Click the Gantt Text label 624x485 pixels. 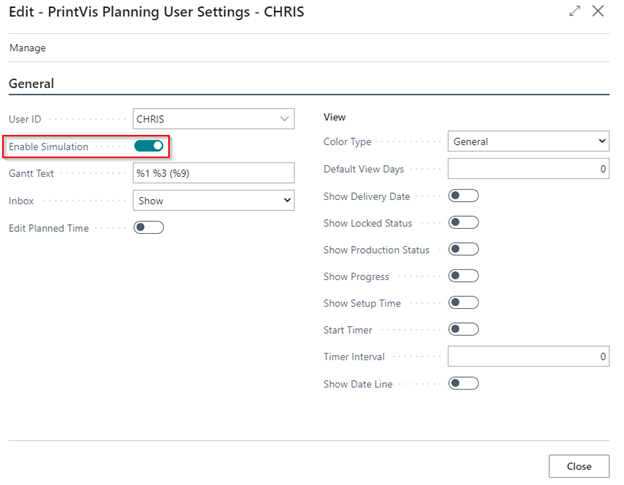pos(31,173)
